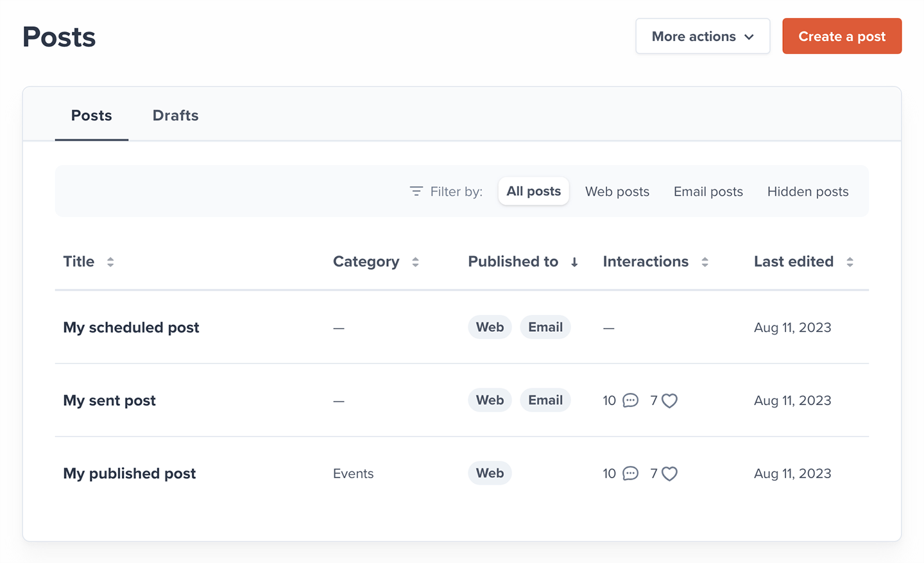924x563 pixels.
Task: Click comment bubble icon for My sent post
Action: click(631, 401)
